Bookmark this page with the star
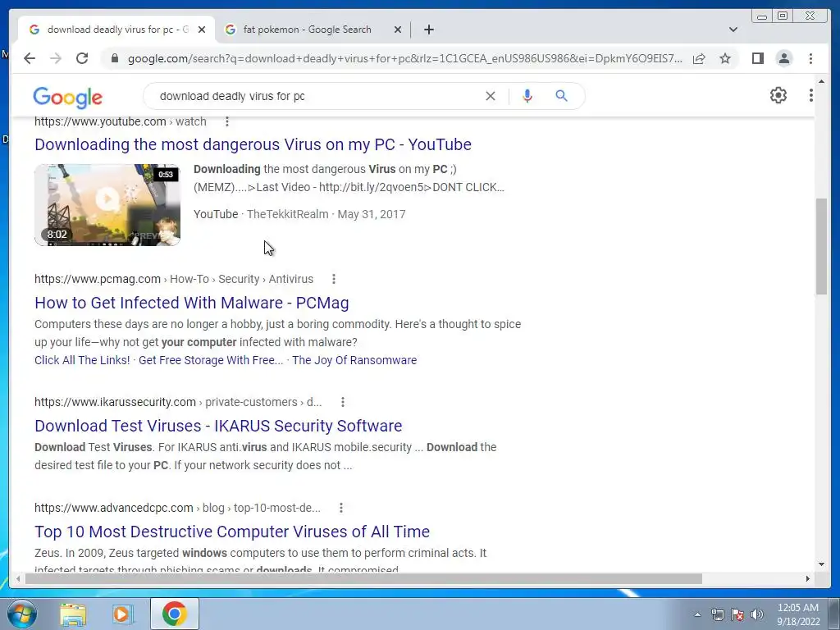The height and width of the screenshot is (630, 840). 725,58
